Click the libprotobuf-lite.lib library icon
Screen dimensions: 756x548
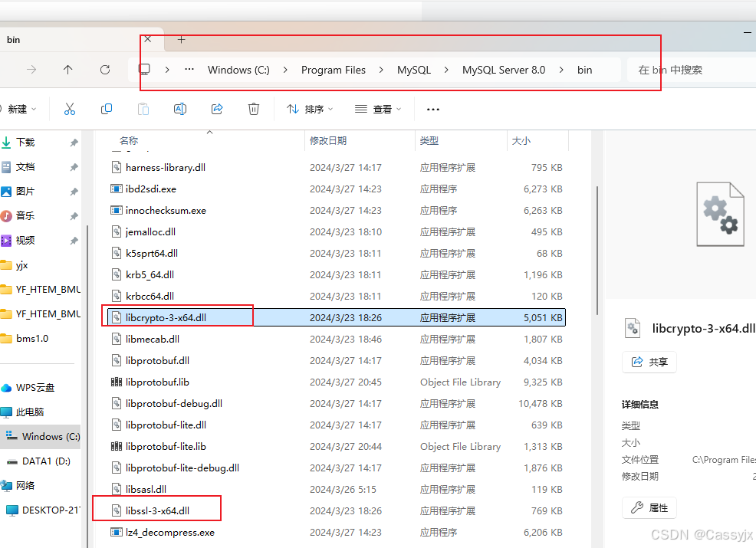(117, 446)
